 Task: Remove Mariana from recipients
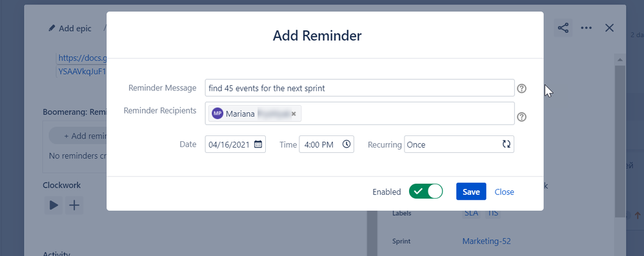[294, 114]
